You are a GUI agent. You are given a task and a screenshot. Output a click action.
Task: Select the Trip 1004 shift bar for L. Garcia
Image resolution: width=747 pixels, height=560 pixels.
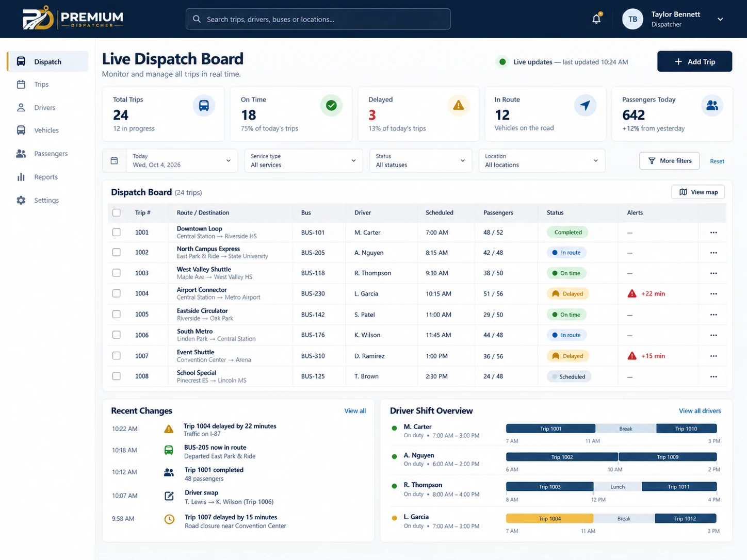(549, 519)
